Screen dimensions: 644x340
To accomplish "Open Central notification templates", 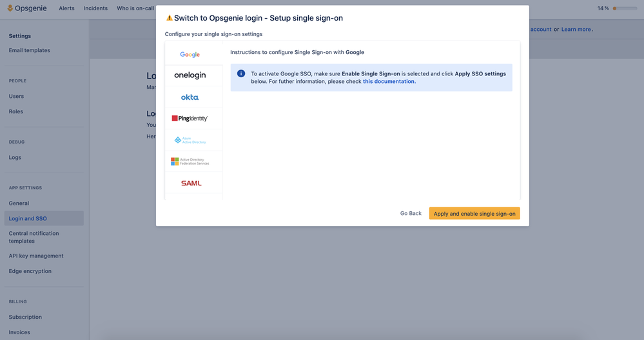I will pyautogui.click(x=34, y=237).
